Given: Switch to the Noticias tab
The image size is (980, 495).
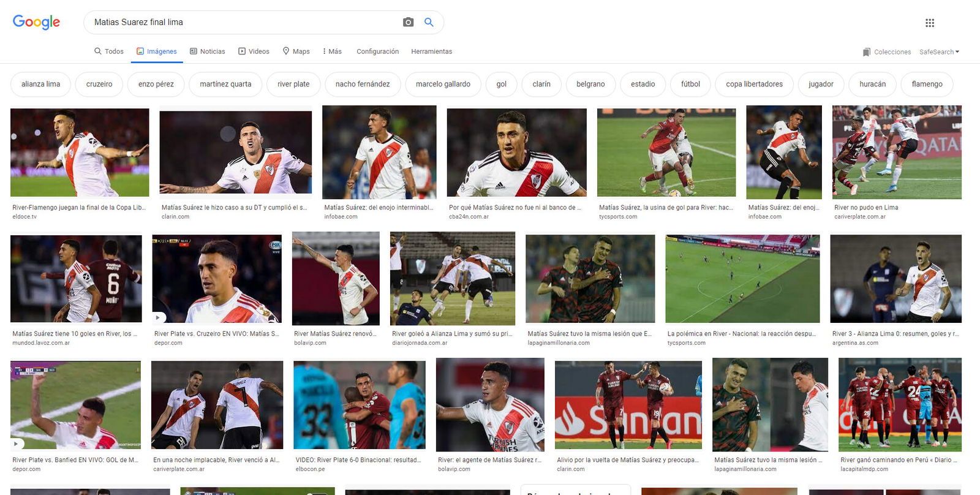Looking at the screenshot, I should 208,51.
